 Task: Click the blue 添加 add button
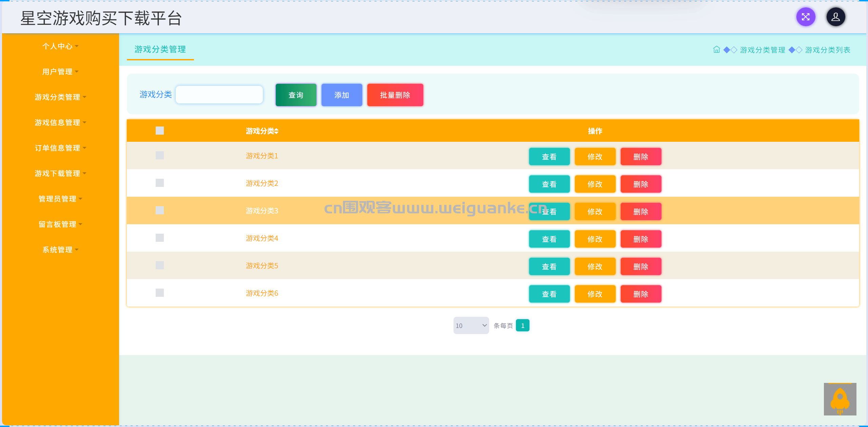[x=342, y=95]
